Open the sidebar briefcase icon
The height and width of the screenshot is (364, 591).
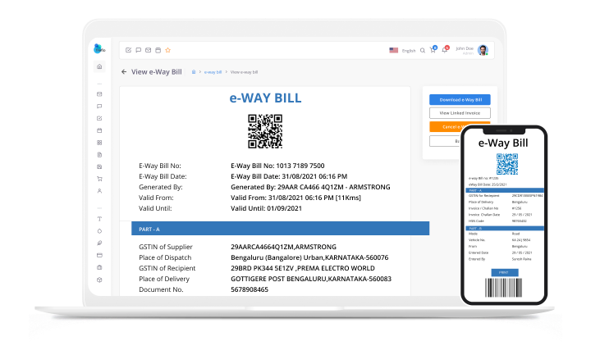click(99, 267)
